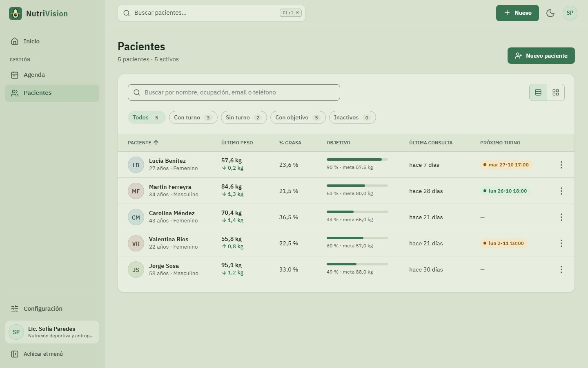Click the Nuevo button in the top bar
Viewport: 588px width, 368px height.
click(x=517, y=13)
